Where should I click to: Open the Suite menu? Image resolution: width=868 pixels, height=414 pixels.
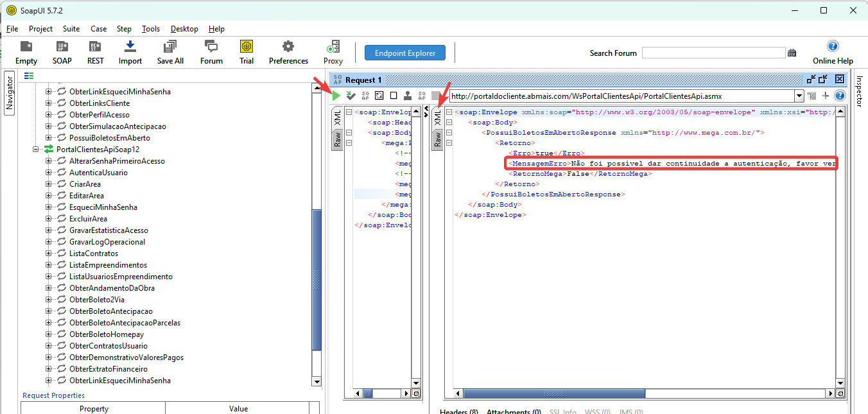coord(71,29)
